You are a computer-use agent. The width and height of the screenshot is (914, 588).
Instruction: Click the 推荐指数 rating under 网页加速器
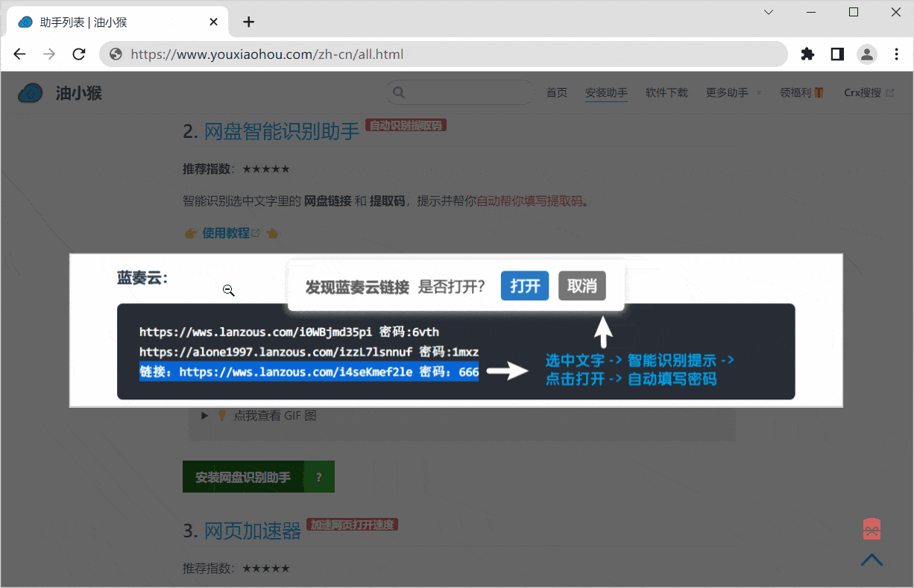236,569
